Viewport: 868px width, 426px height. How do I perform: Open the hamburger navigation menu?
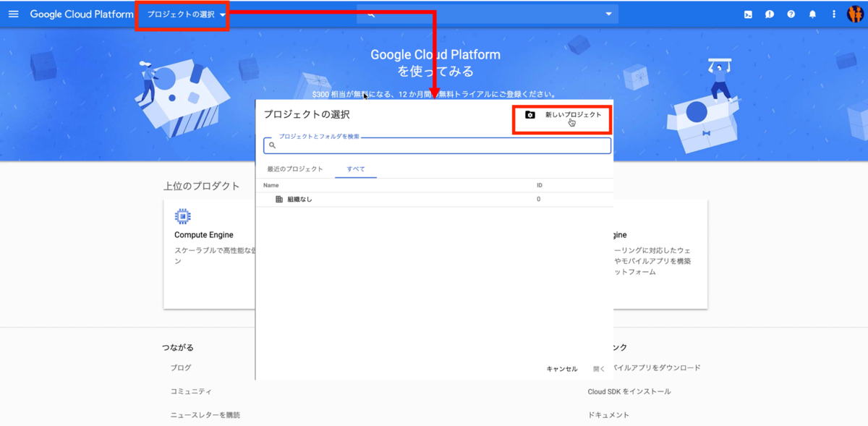click(13, 14)
